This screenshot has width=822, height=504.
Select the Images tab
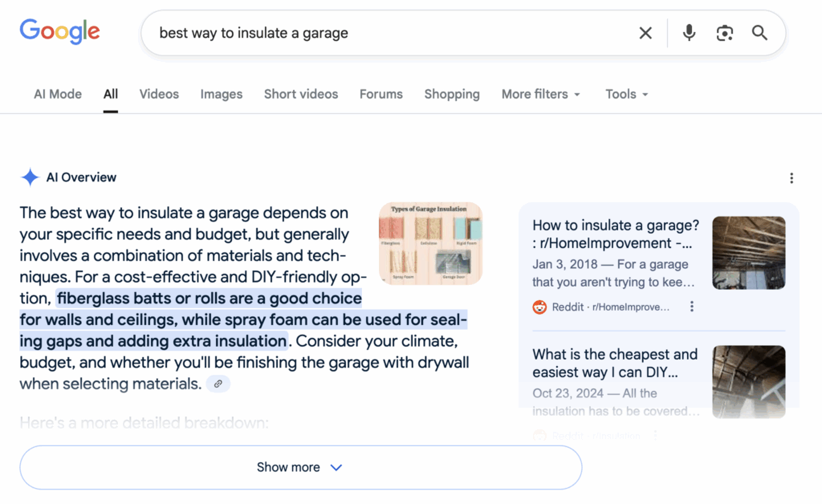pyautogui.click(x=222, y=94)
